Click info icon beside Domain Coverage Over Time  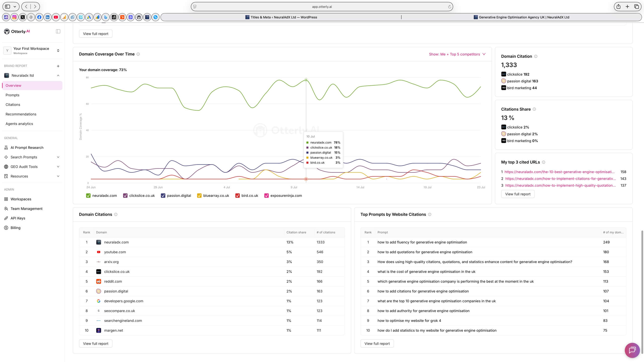138,54
